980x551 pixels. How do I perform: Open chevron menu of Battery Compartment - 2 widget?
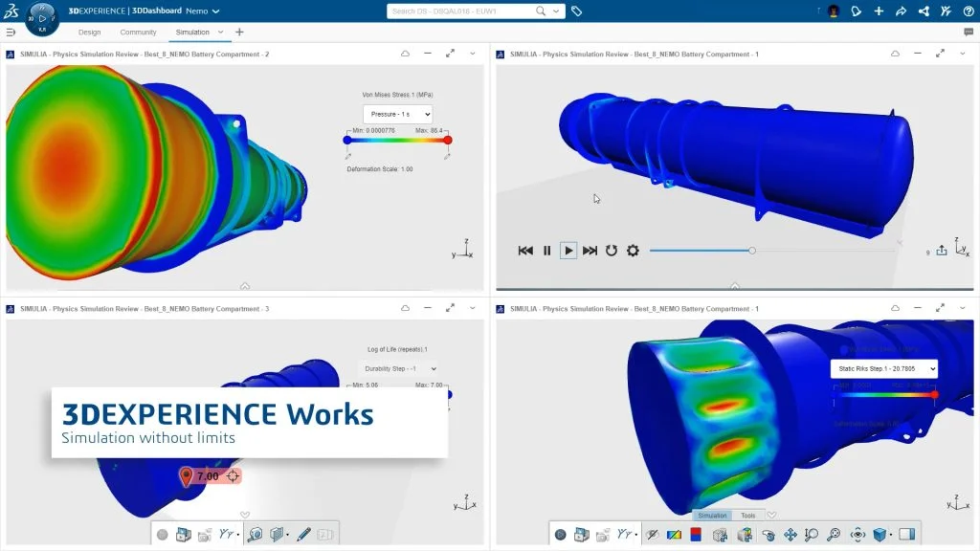[x=473, y=54]
